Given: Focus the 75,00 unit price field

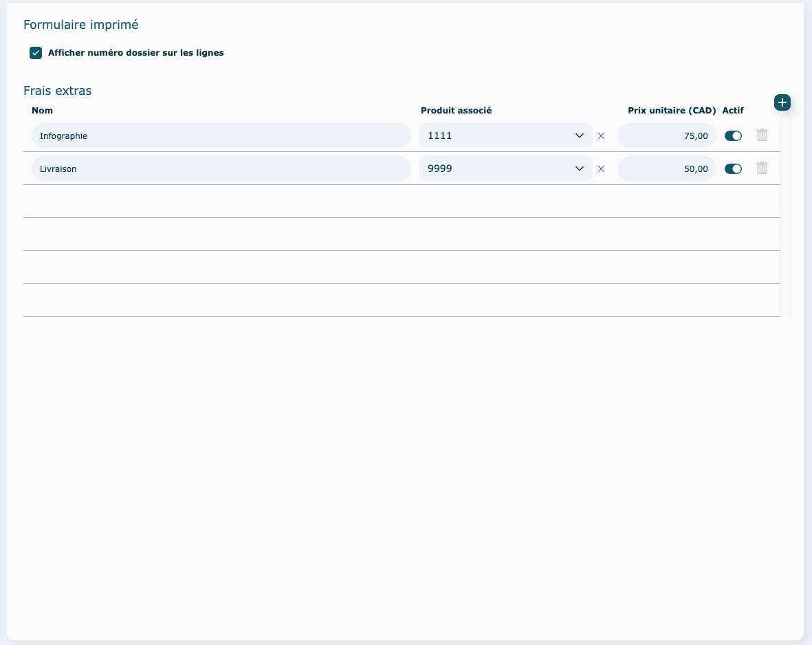Looking at the screenshot, I should click(666, 136).
